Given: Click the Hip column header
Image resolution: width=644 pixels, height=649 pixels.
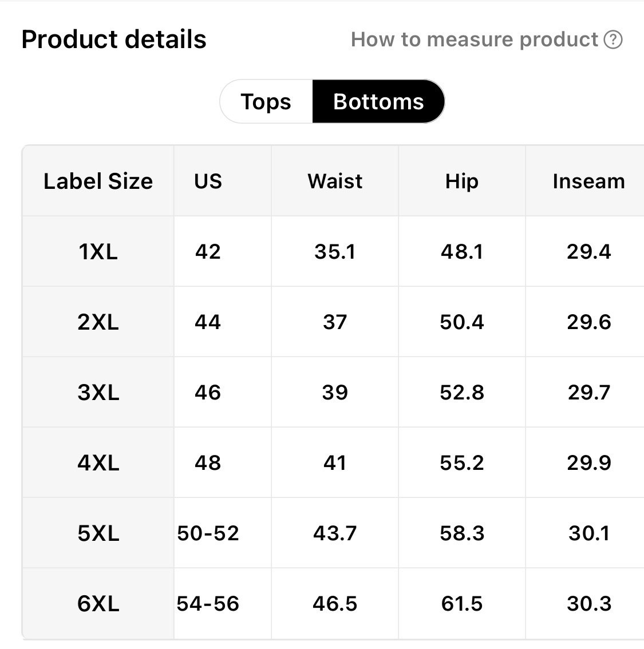Looking at the screenshot, I should click(x=462, y=181).
